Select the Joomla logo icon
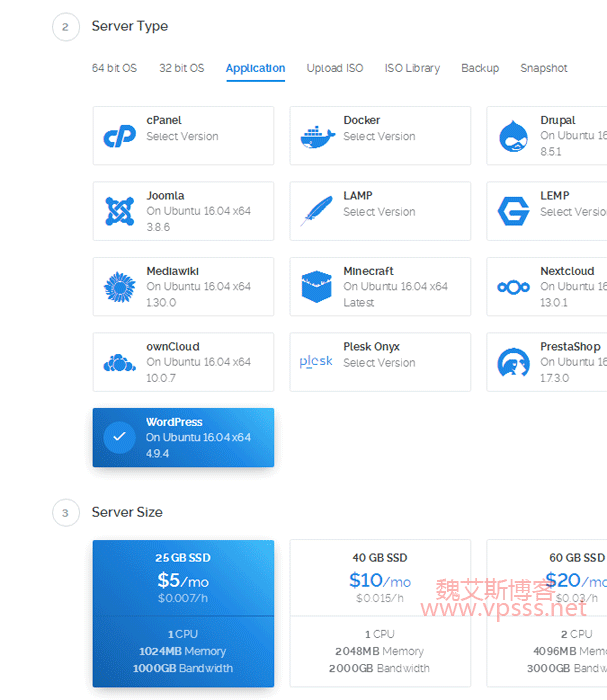This screenshot has width=607, height=700. 120,211
